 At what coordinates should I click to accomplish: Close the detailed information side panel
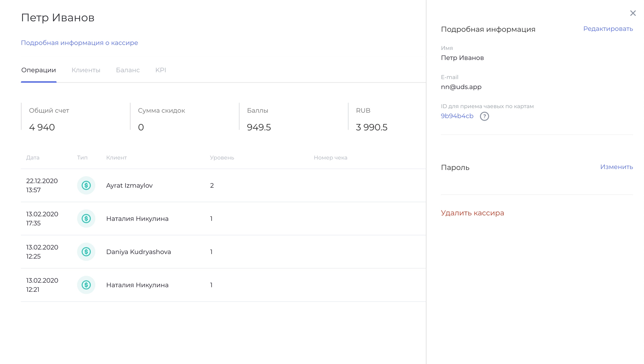click(x=633, y=13)
